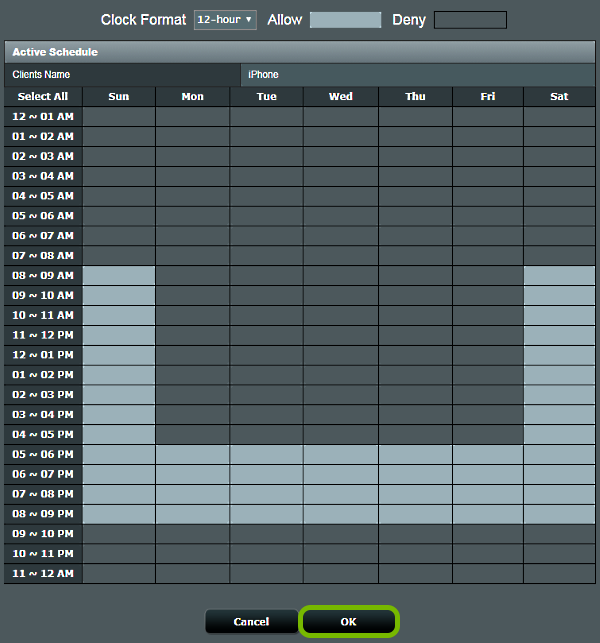This screenshot has height=643, width=600.
Task: Select the entire Thu column header
Action: point(415,96)
